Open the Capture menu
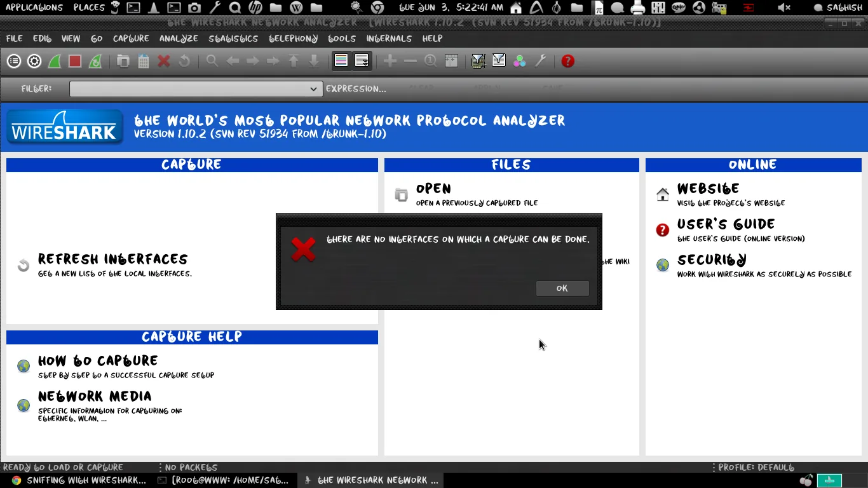 [131, 39]
